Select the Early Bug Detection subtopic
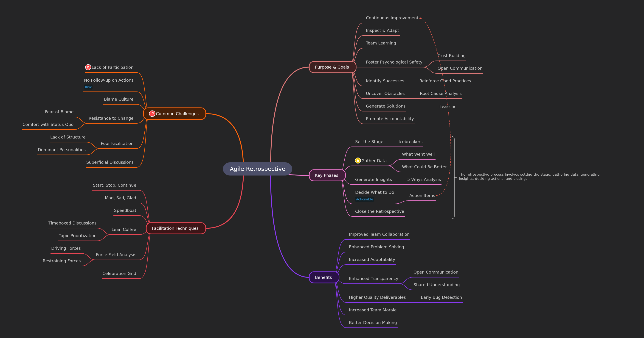The width and height of the screenshot is (644, 338). 441,297
